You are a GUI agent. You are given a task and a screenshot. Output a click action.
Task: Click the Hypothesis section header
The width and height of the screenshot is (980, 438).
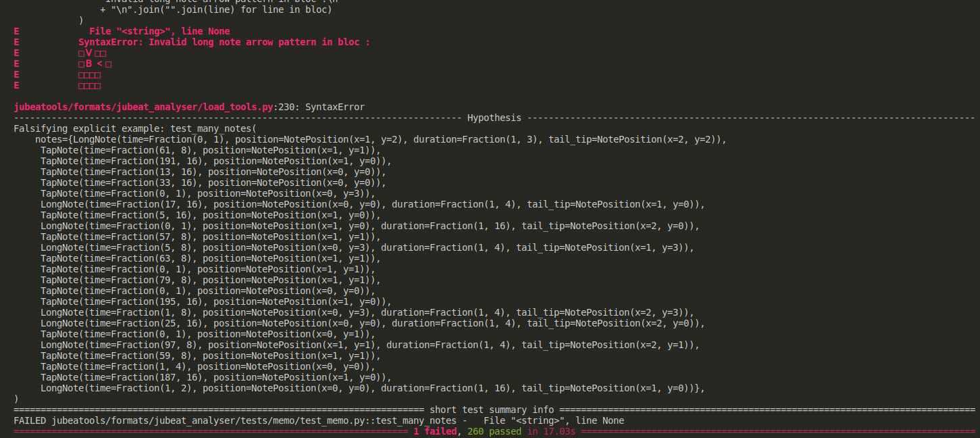(x=494, y=118)
